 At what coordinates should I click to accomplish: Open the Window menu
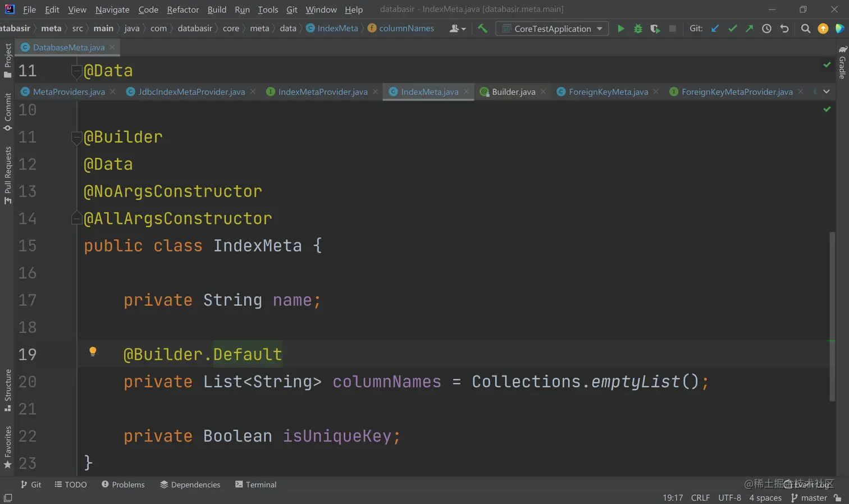321,10
